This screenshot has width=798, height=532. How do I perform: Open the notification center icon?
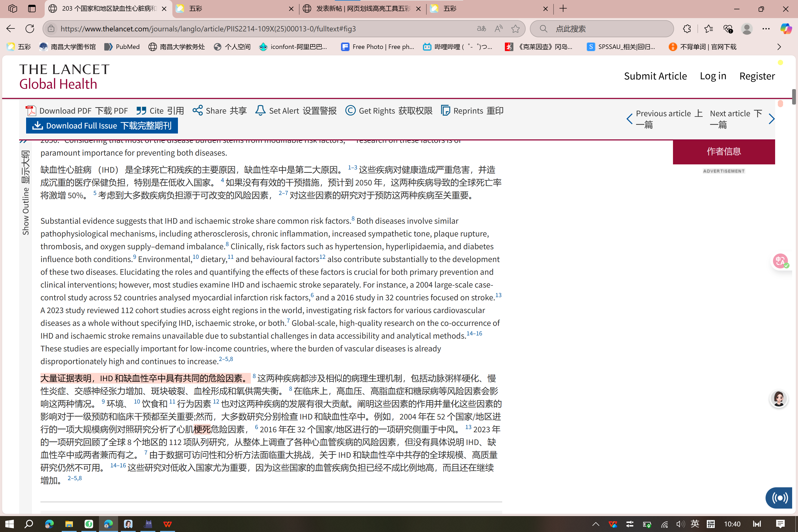780,524
